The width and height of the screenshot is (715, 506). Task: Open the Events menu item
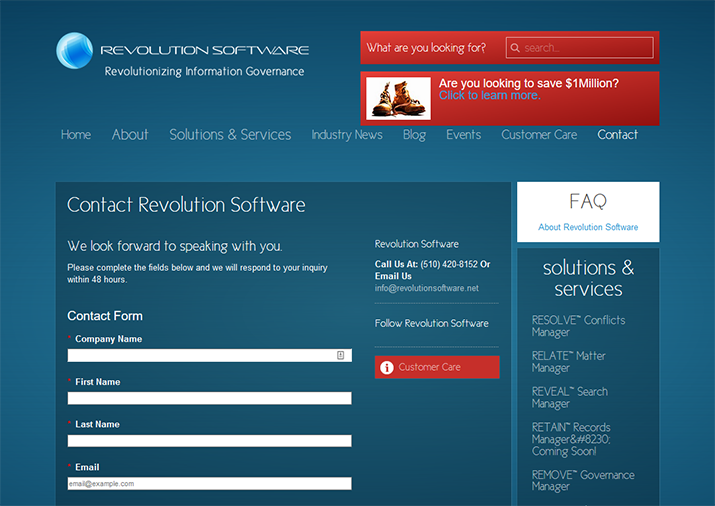(464, 135)
